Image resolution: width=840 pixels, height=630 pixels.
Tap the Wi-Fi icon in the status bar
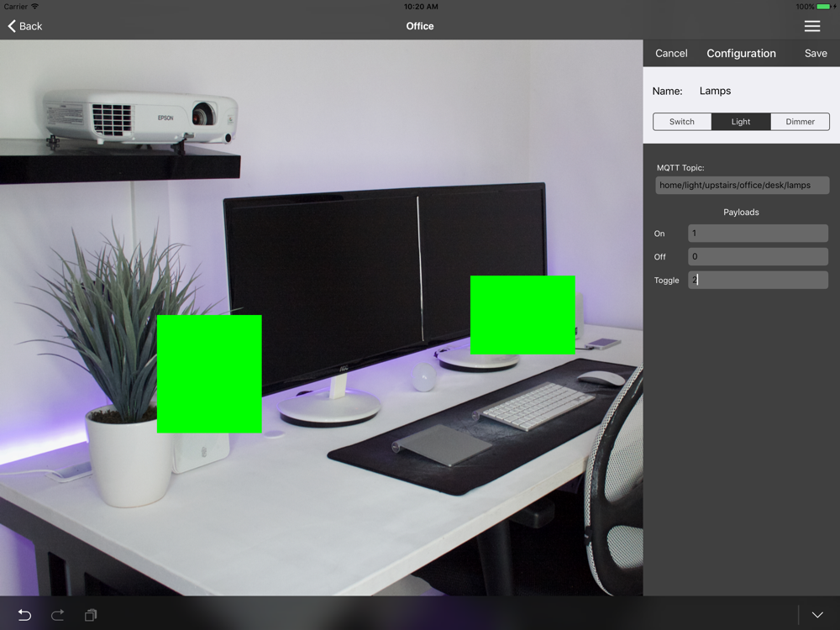34,6
